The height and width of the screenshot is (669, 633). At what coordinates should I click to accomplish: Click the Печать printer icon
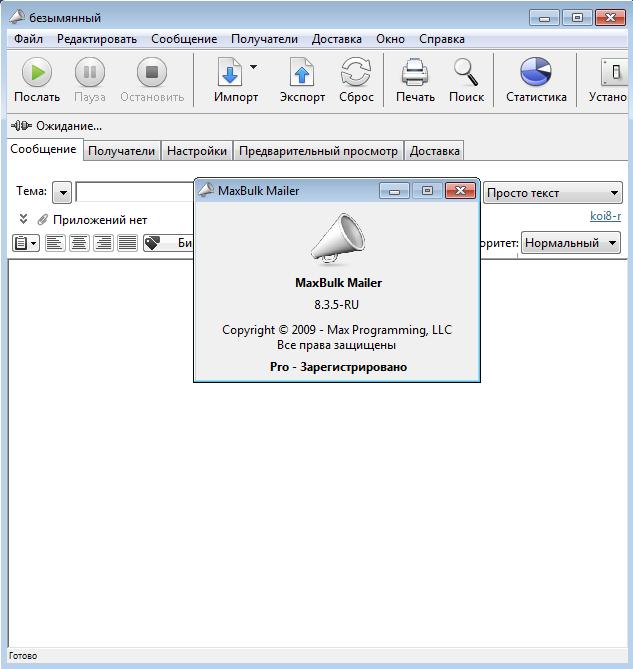pyautogui.click(x=415, y=72)
